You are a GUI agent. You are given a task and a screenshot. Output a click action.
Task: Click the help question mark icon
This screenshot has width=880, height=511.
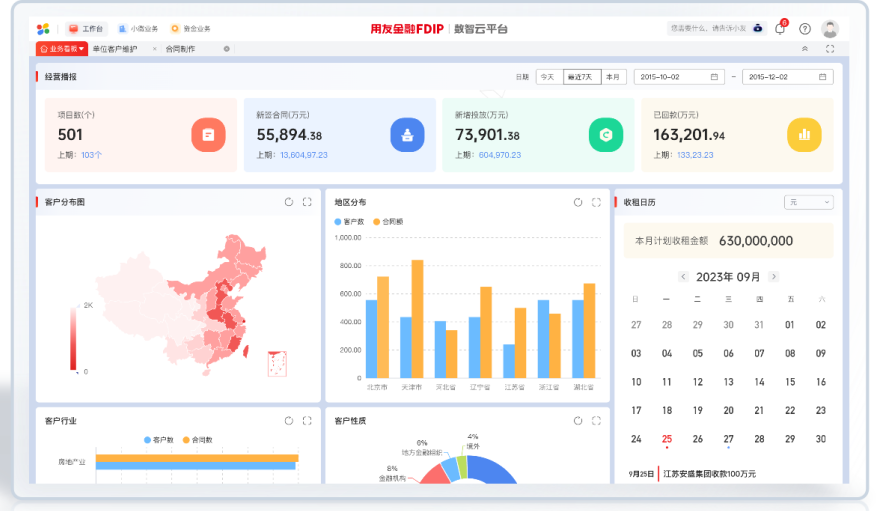click(805, 29)
